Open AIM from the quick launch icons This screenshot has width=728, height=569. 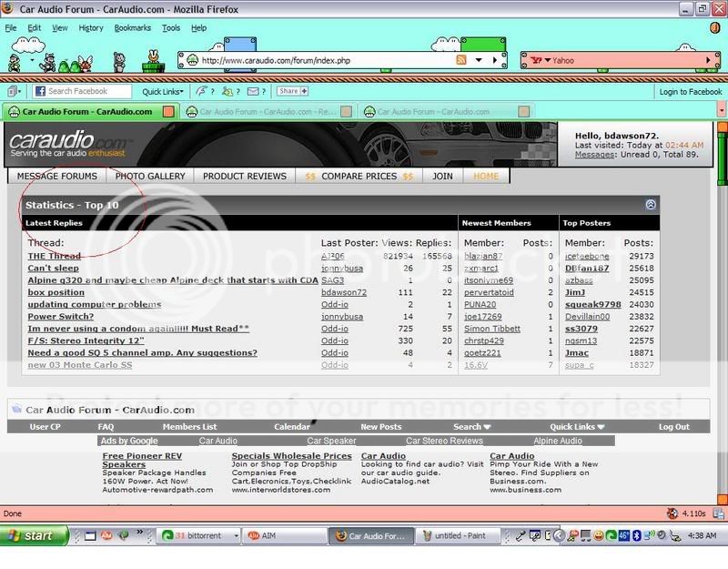pos(106,535)
